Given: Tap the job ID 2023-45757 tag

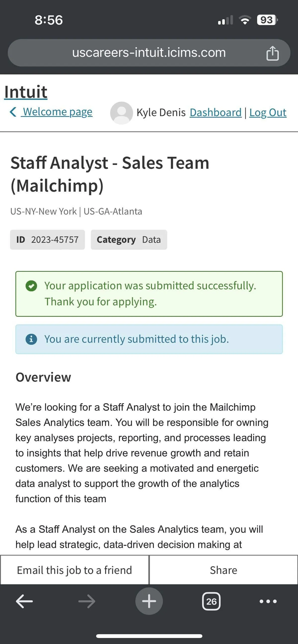Looking at the screenshot, I should click(x=47, y=240).
